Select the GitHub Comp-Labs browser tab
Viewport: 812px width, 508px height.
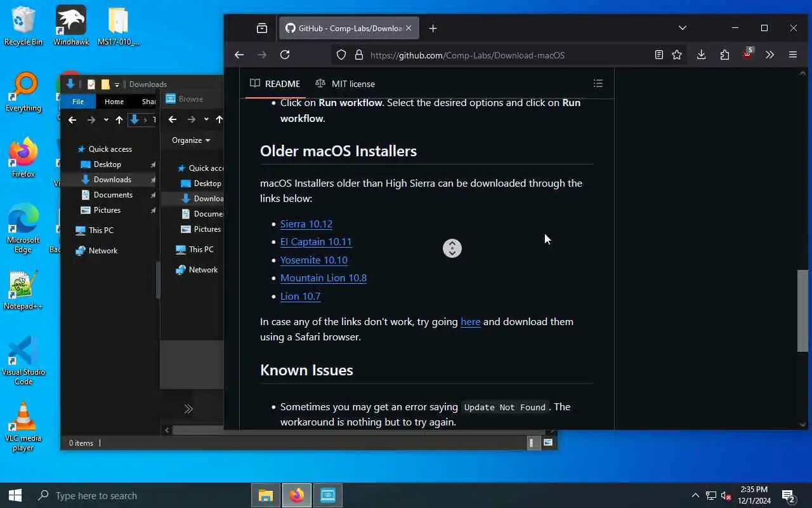coord(348,28)
